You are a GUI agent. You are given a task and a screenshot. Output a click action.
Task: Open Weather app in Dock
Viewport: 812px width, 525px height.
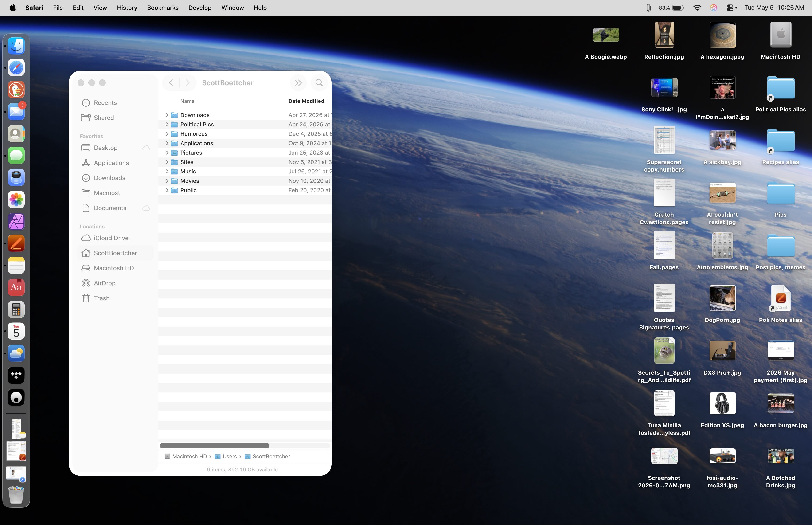point(16,353)
